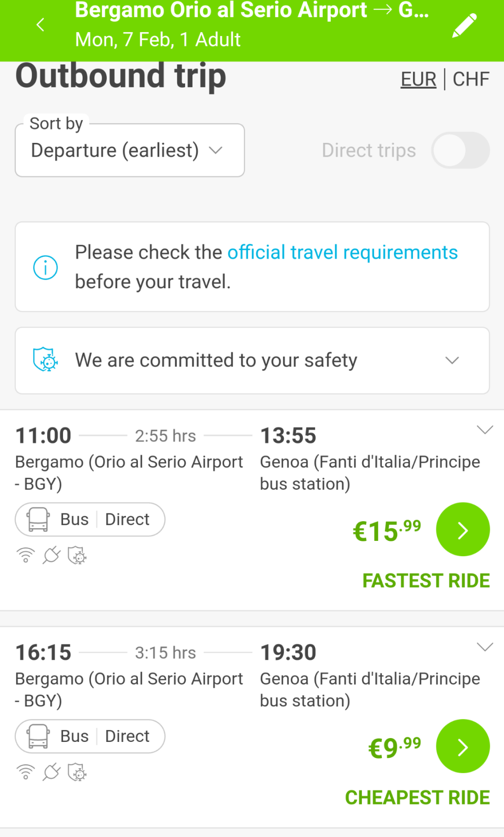Expand details for the 11:00 trip
This screenshot has width=504, height=837.
pyautogui.click(x=485, y=430)
